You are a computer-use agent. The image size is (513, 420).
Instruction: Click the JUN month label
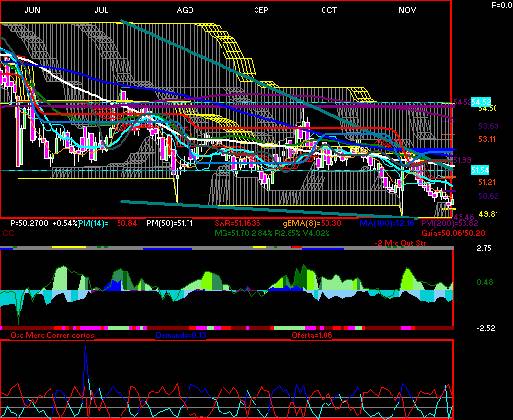[33, 10]
